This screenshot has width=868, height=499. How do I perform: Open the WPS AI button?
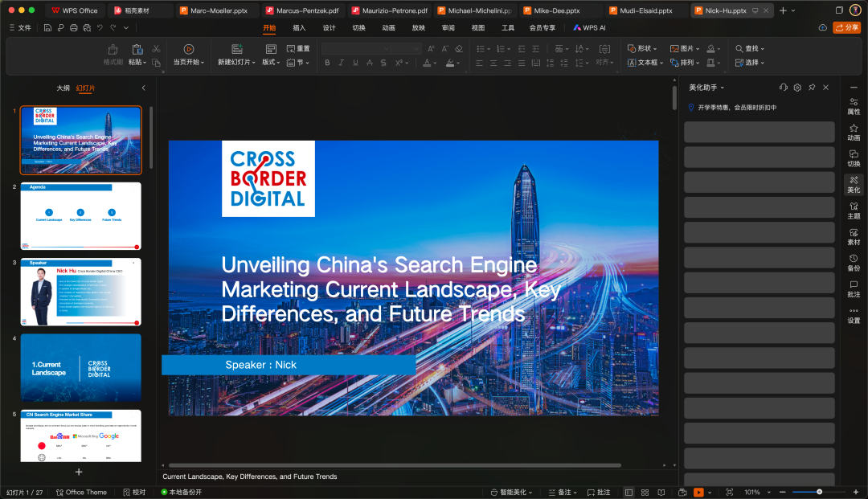[x=589, y=27]
